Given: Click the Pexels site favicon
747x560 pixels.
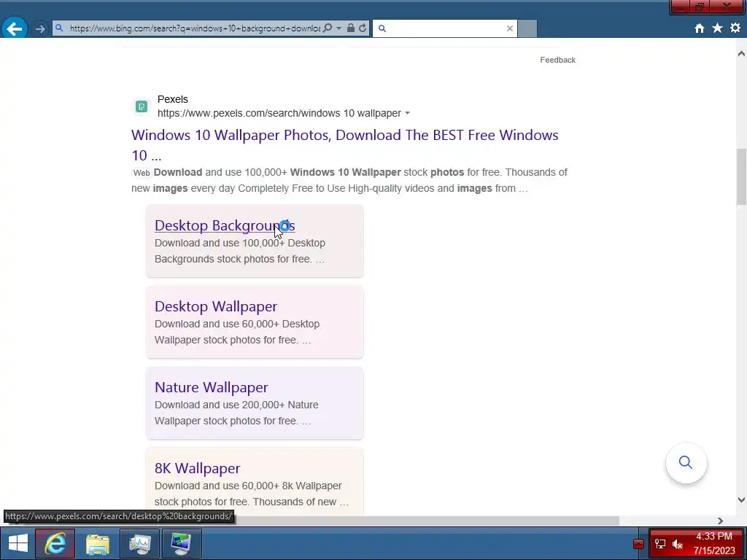Looking at the screenshot, I should tap(142, 106).
